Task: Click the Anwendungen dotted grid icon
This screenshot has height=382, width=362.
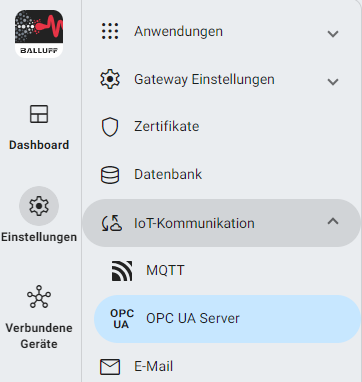Action: [x=110, y=31]
